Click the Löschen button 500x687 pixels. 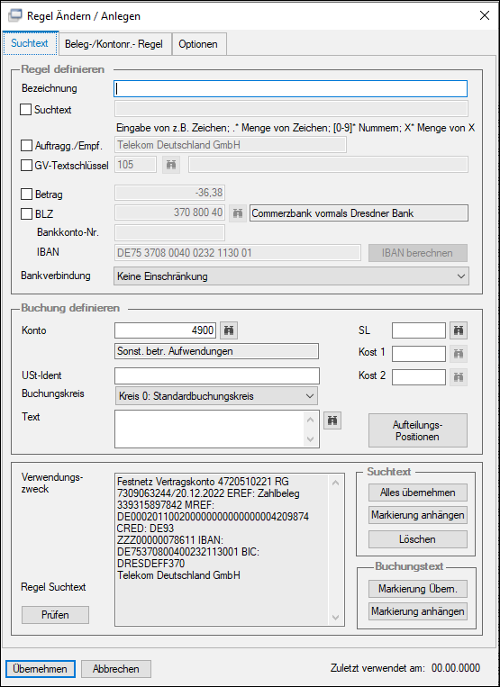[x=418, y=539]
